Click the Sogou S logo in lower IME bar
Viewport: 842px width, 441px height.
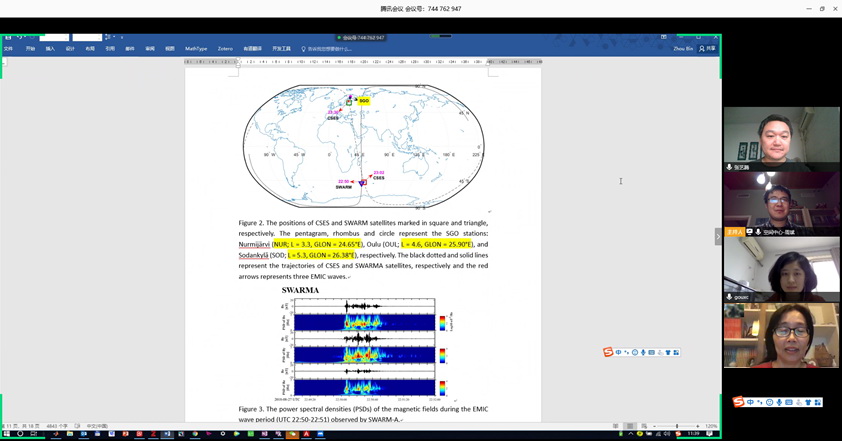point(739,402)
